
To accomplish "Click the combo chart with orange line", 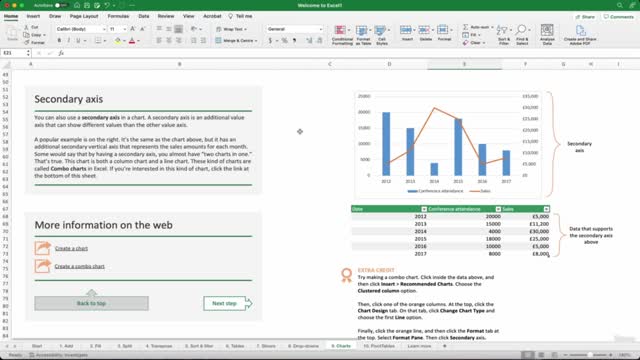I will pos(448,144).
